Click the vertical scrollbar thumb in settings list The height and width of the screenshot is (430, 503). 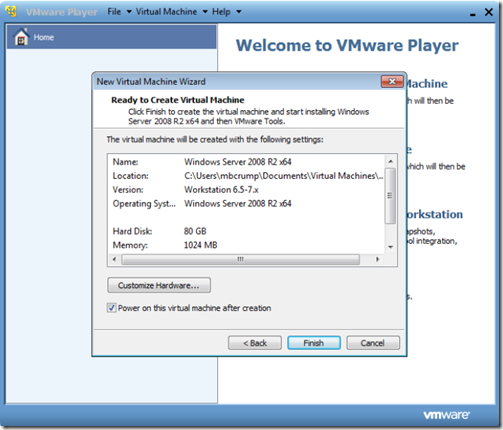click(390, 196)
